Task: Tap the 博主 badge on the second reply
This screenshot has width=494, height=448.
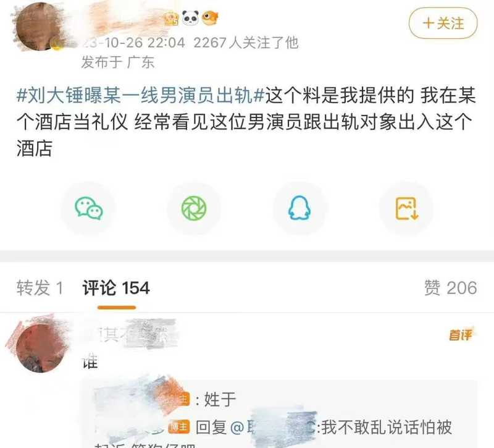Action: pyautogui.click(x=179, y=427)
